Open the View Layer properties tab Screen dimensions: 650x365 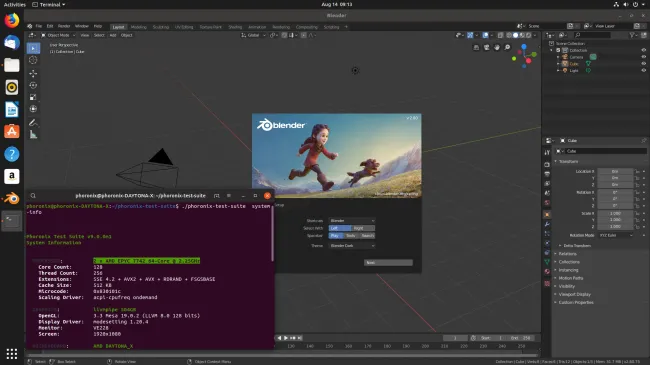(547, 184)
